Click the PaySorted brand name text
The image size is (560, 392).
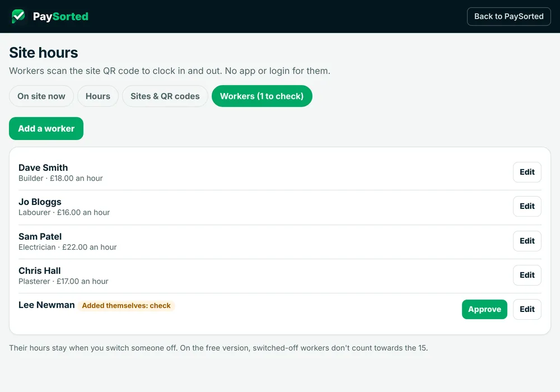60,16
